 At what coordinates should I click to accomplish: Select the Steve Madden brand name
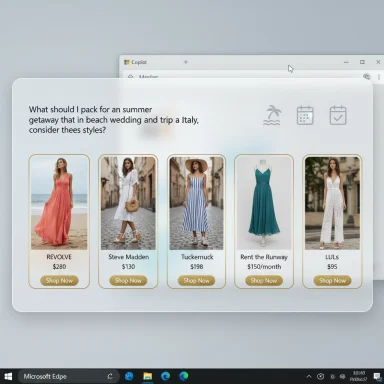[129, 257]
